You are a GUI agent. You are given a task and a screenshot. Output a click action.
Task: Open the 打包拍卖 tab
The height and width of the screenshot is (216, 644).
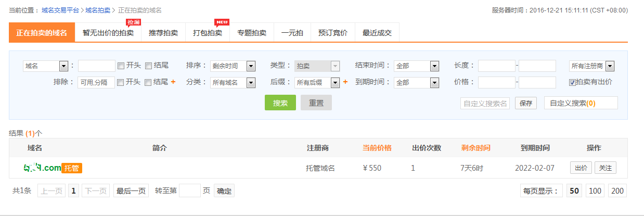click(x=208, y=33)
